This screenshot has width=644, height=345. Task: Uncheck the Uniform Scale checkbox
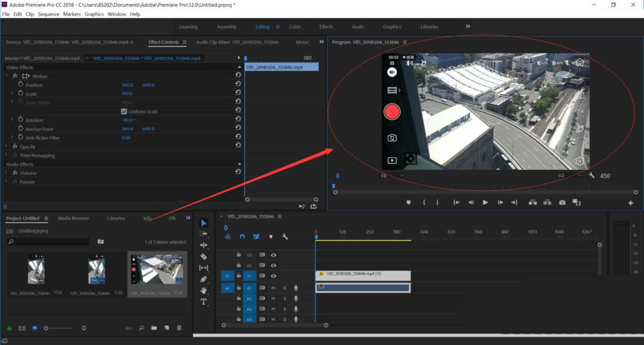point(124,111)
